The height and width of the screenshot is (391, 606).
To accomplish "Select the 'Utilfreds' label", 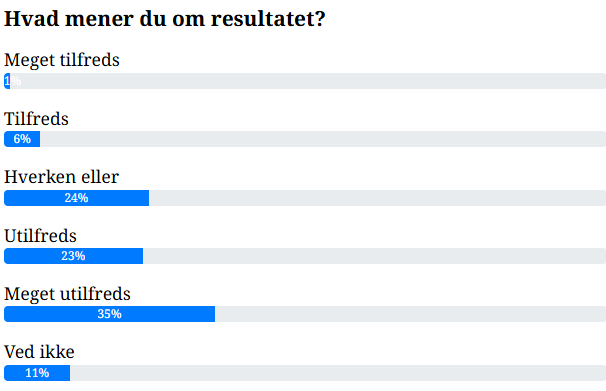I will 40,236.
